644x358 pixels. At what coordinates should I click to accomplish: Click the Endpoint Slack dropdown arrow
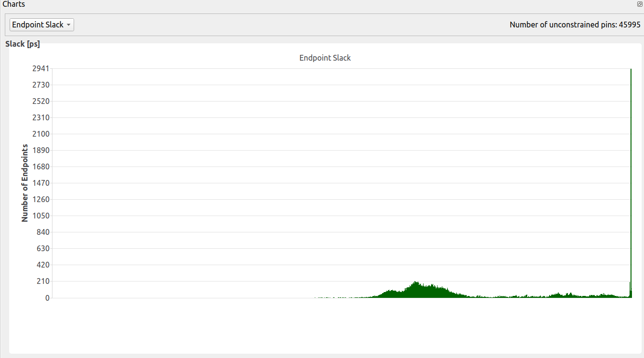[x=68, y=25]
